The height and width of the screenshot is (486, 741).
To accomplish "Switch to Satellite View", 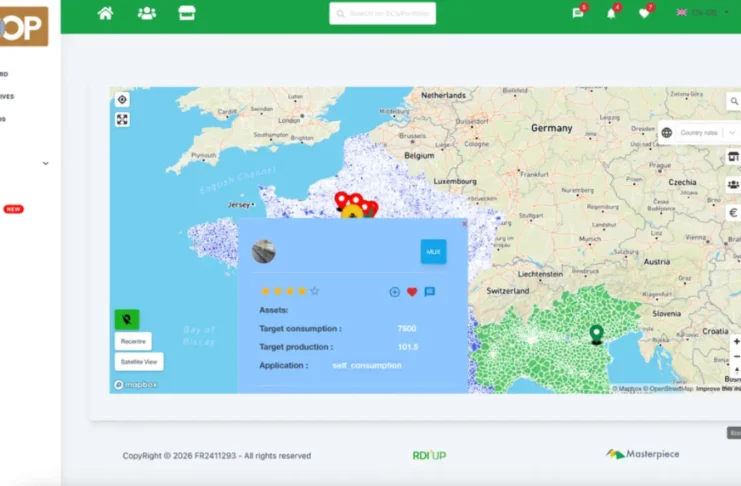I will (x=139, y=362).
